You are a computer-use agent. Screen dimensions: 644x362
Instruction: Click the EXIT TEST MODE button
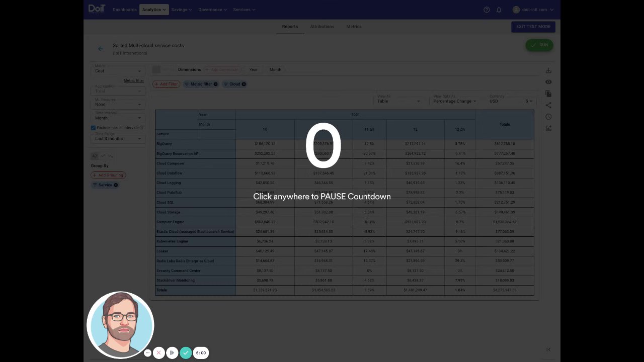coord(533,27)
